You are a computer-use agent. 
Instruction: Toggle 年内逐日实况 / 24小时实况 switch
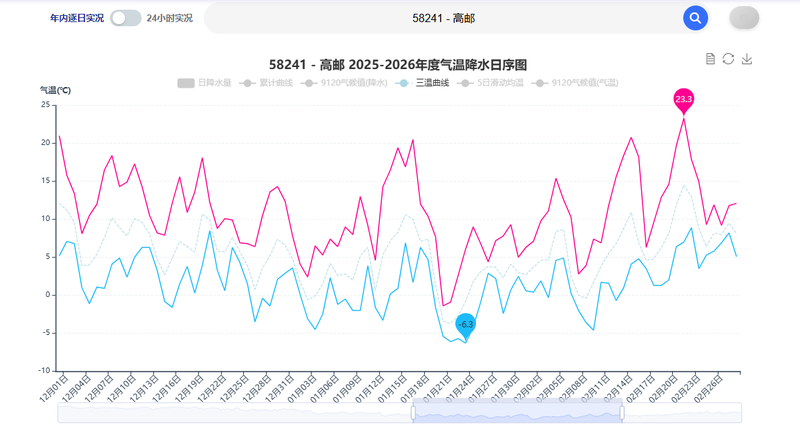click(126, 18)
